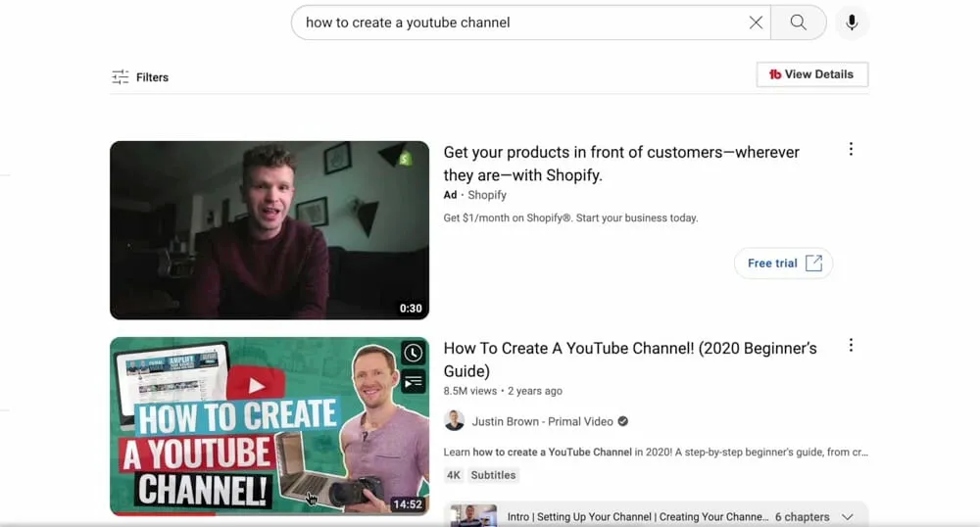Add video to Watch Later clock icon

[414, 353]
